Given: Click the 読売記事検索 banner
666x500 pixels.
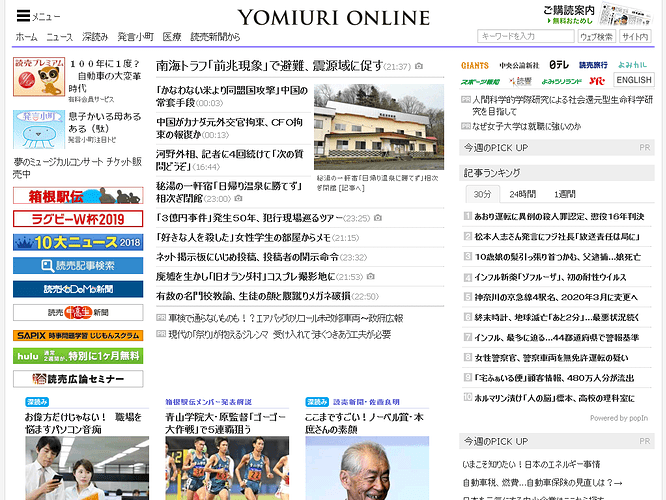Looking at the screenshot, I should tap(78, 266).
